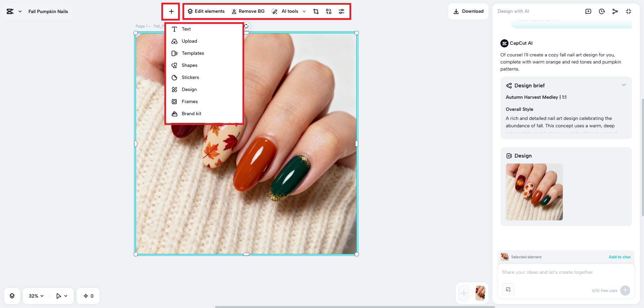Click the Layers icon in bottom-left corner
Image resolution: width=644 pixels, height=308 pixels.
click(12, 296)
